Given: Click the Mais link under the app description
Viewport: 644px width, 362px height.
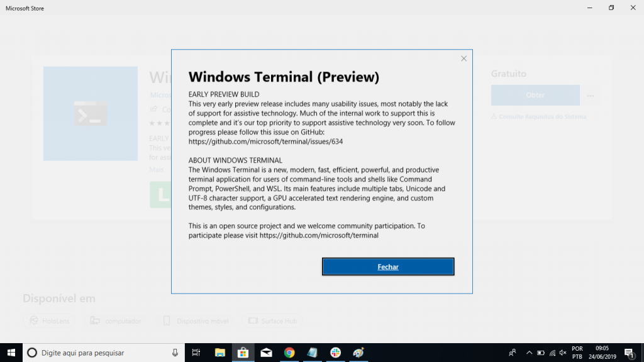Looking at the screenshot, I should (x=157, y=170).
